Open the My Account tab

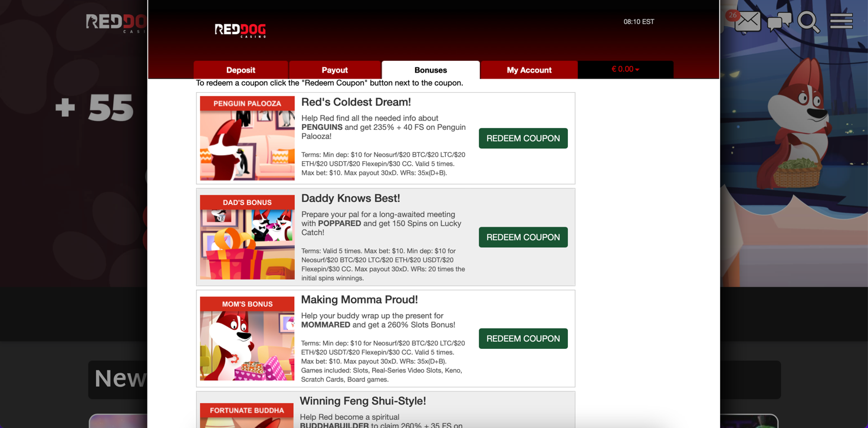click(529, 70)
